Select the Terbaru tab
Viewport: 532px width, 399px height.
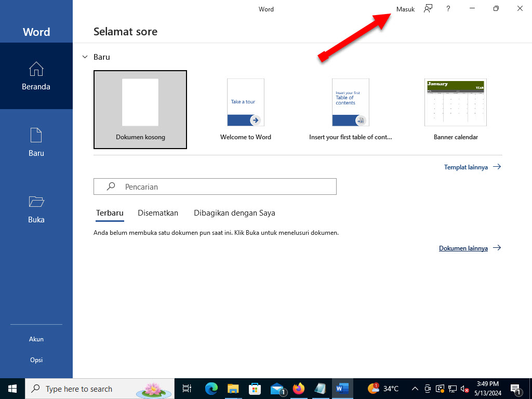coord(109,213)
